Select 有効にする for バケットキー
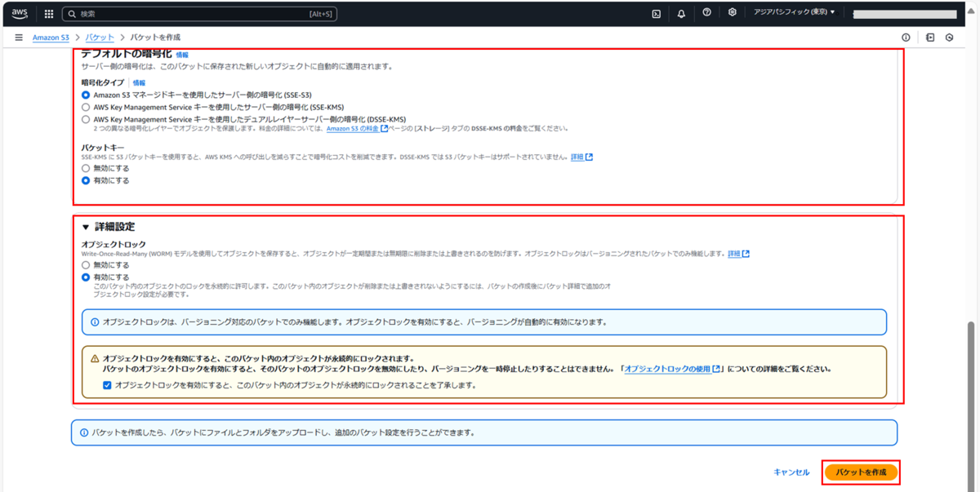 (86, 180)
